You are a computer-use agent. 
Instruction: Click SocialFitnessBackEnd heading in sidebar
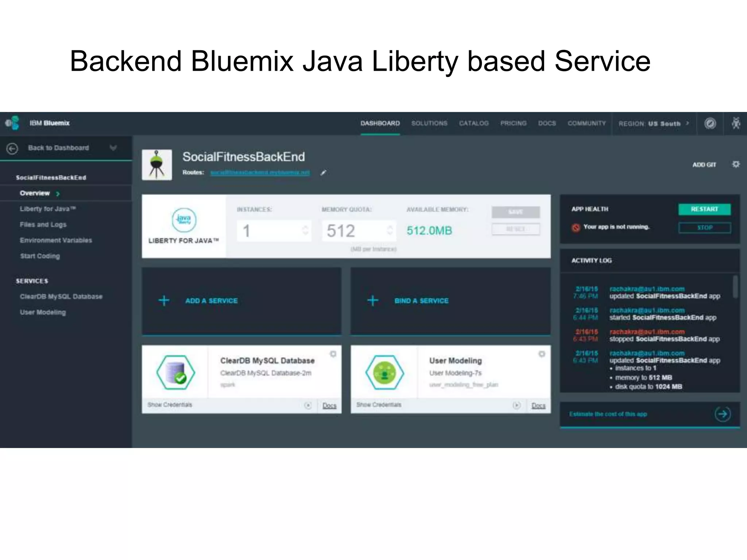point(51,178)
